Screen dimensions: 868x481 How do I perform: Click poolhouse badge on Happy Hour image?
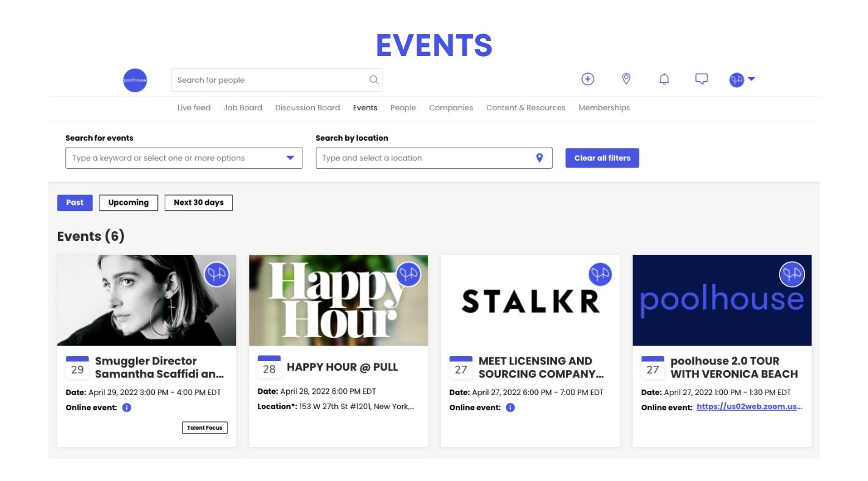tap(409, 274)
